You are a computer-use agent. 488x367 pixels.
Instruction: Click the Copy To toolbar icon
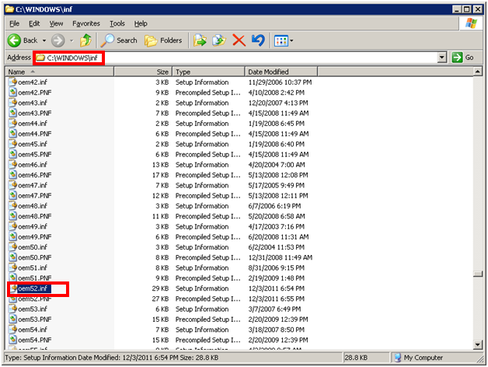tap(219, 41)
